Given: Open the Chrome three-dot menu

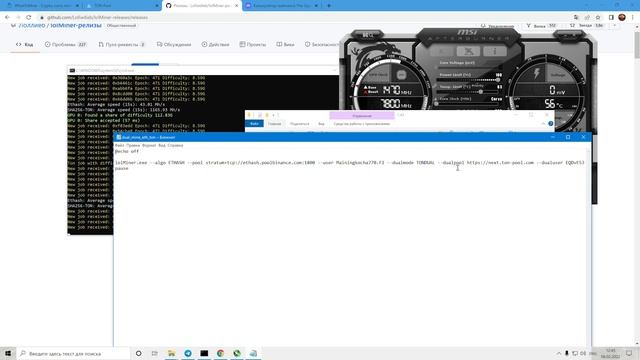Looking at the screenshot, I should click(633, 17).
